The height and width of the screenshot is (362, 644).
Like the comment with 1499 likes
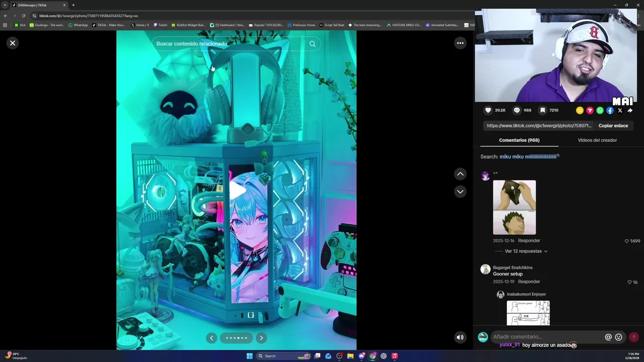click(x=627, y=241)
